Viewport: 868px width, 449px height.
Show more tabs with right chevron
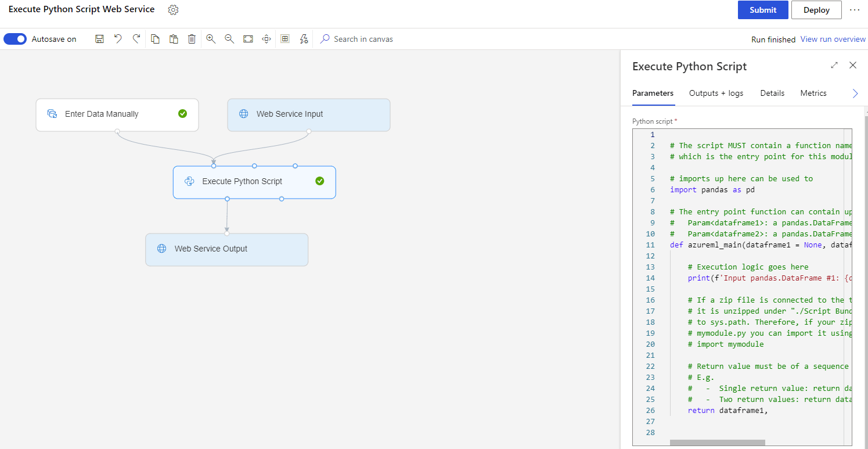(x=855, y=93)
